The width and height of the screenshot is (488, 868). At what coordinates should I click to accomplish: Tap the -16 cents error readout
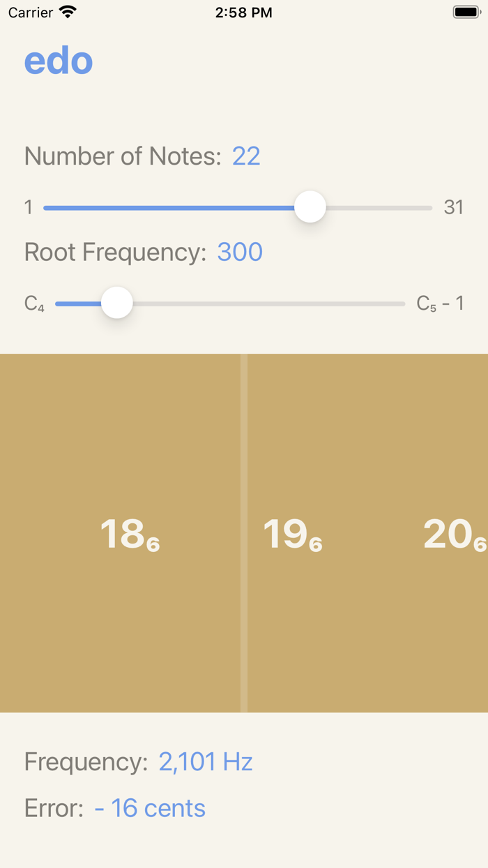pos(150,808)
